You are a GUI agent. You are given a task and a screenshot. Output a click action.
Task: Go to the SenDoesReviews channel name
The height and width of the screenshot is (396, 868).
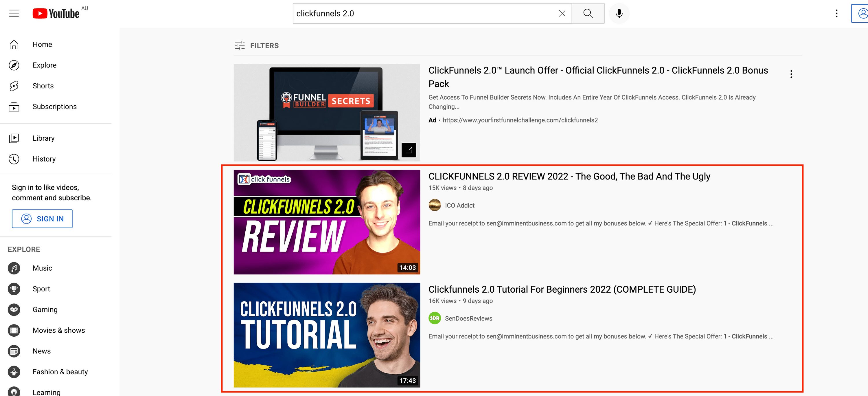tap(468, 318)
